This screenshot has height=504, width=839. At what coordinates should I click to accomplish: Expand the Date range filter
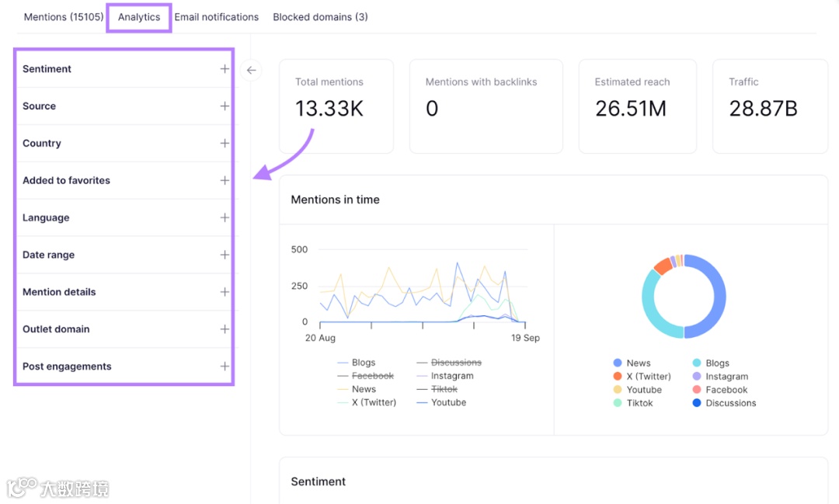point(125,255)
